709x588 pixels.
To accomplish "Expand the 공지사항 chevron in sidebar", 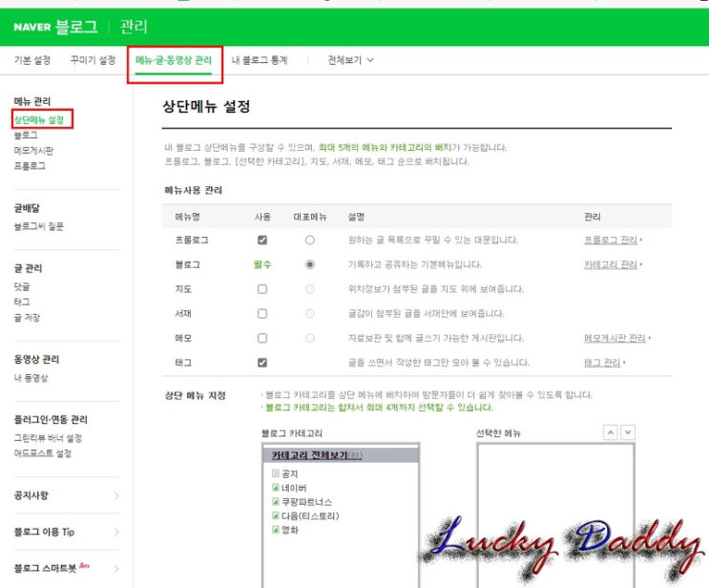I will 116,495.
